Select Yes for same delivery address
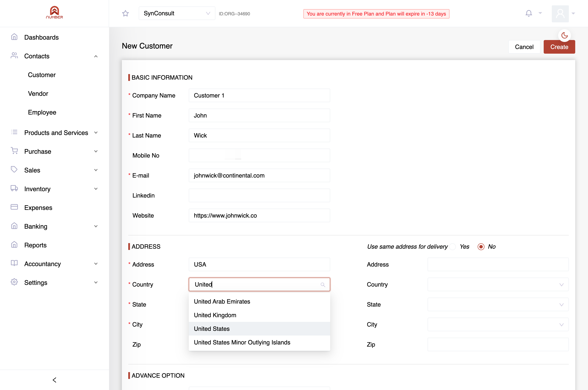The height and width of the screenshot is (390, 588). tap(453, 247)
